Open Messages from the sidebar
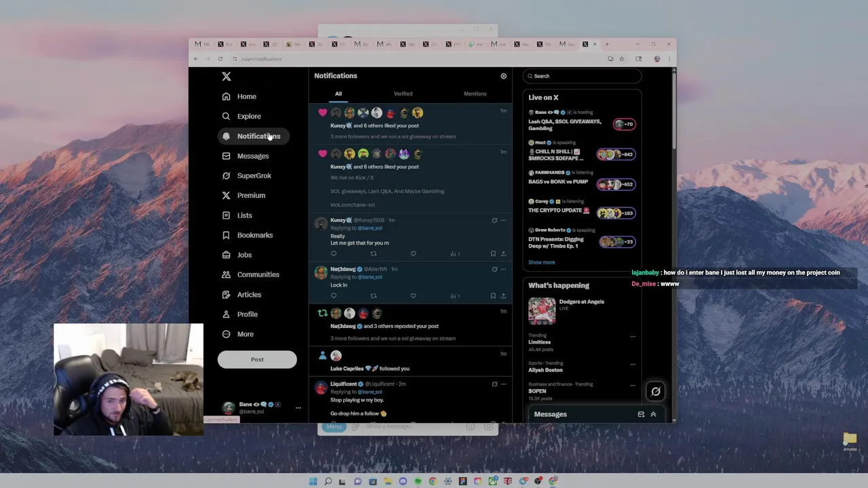 point(245,156)
